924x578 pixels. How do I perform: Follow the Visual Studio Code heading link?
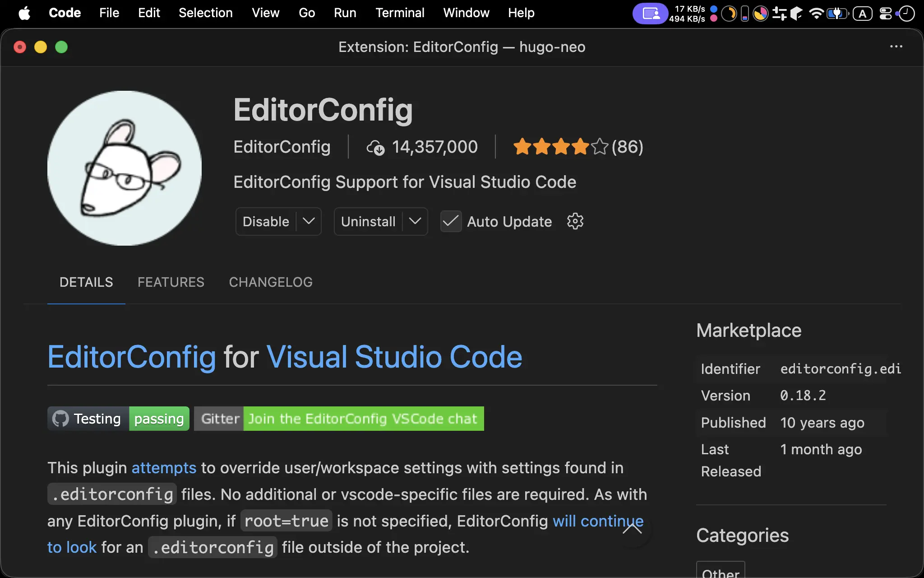(x=394, y=357)
